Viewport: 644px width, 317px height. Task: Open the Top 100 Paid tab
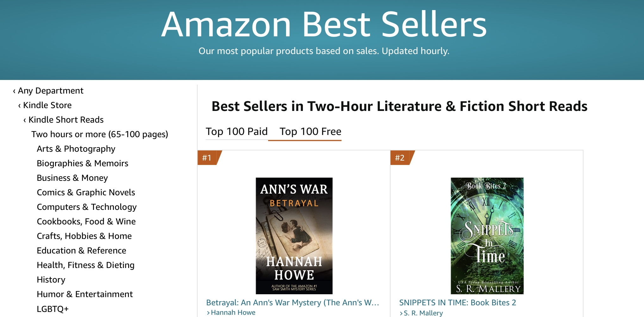coord(237,131)
